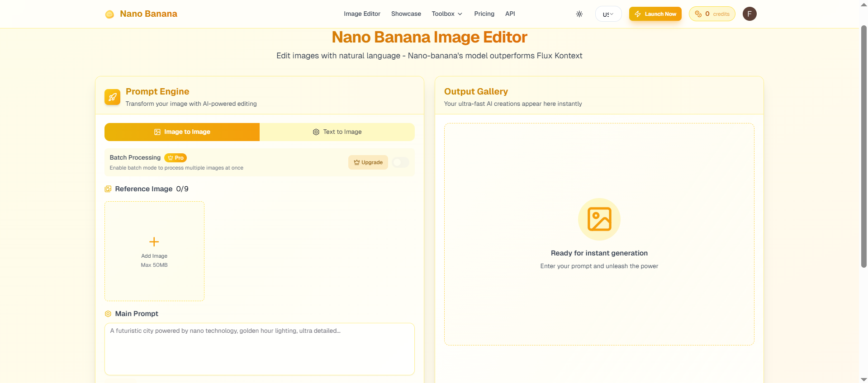Enable the Batch Processing toggle switch
This screenshot has width=868, height=383.
(400, 162)
